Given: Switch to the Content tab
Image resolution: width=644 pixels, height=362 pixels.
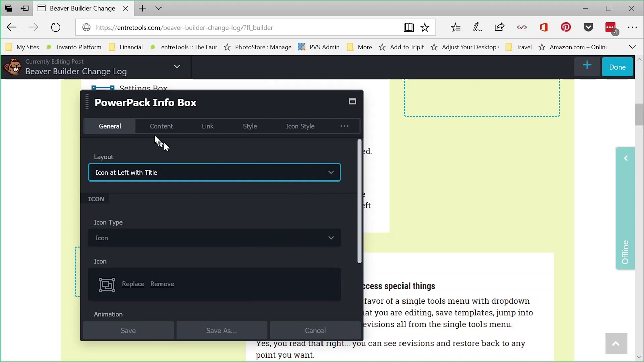Looking at the screenshot, I should [x=161, y=126].
